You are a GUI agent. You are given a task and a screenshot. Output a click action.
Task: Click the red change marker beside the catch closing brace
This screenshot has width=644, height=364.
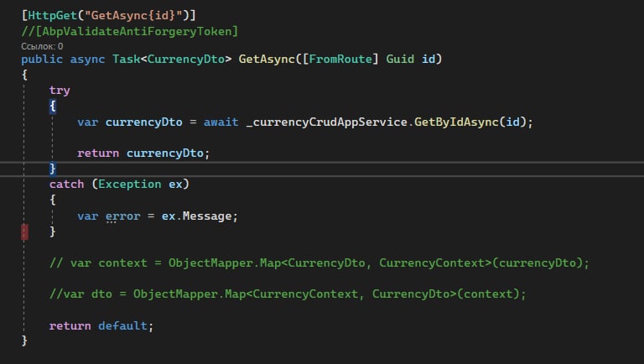[x=24, y=231]
